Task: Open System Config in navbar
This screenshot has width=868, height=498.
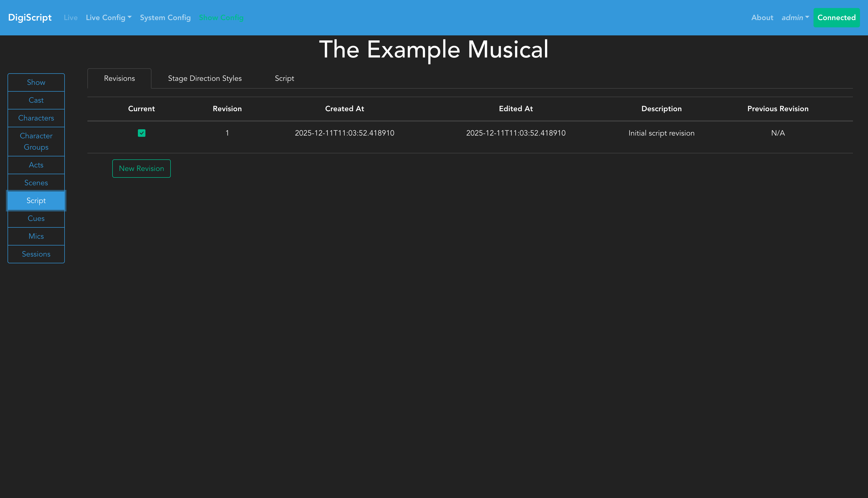Action: [x=165, y=17]
